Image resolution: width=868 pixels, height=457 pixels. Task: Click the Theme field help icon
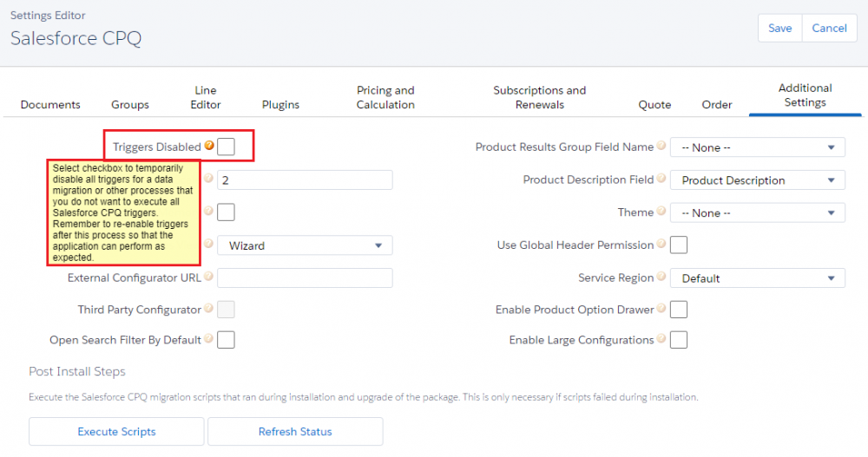coord(661,211)
